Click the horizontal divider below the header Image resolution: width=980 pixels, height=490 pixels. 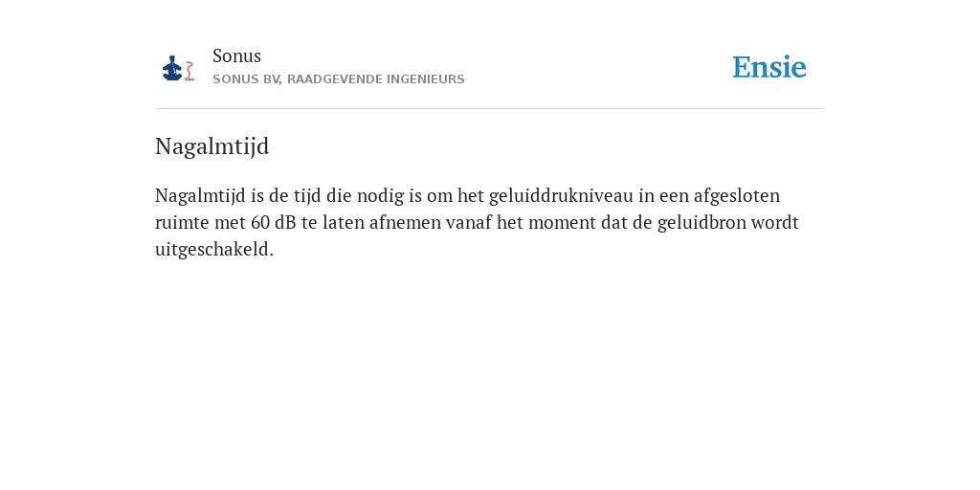(490, 109)
